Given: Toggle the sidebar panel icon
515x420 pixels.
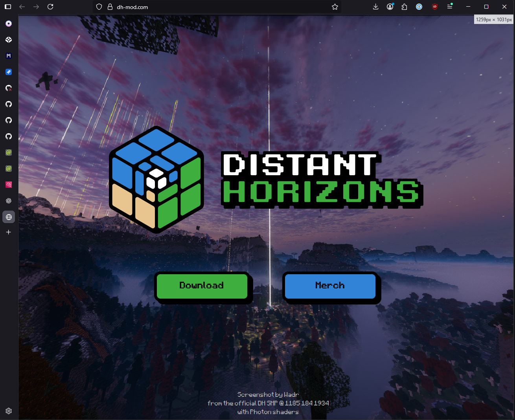Looking at the screenshot, I should click(x=8, y=7).
